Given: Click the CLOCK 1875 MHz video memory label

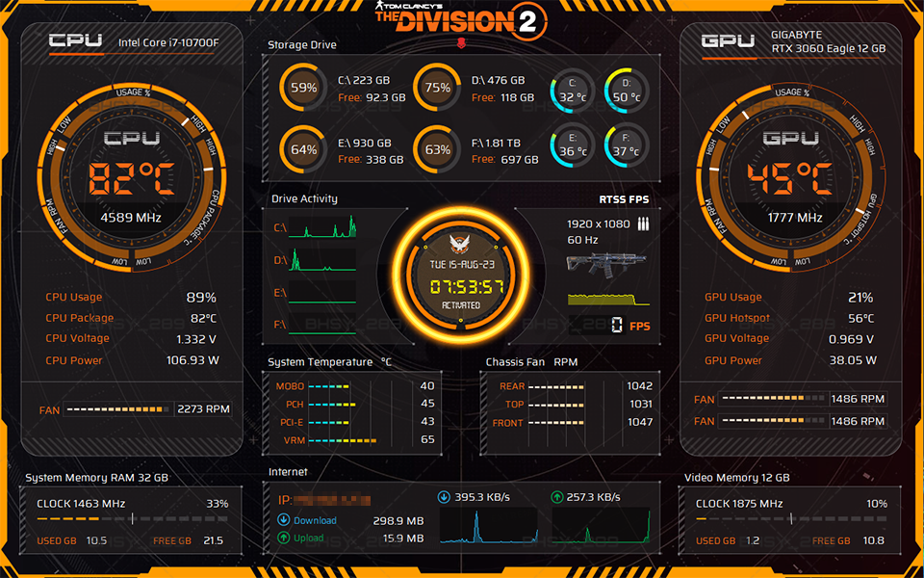Looking at the screenshot, I should click(739, 504).
